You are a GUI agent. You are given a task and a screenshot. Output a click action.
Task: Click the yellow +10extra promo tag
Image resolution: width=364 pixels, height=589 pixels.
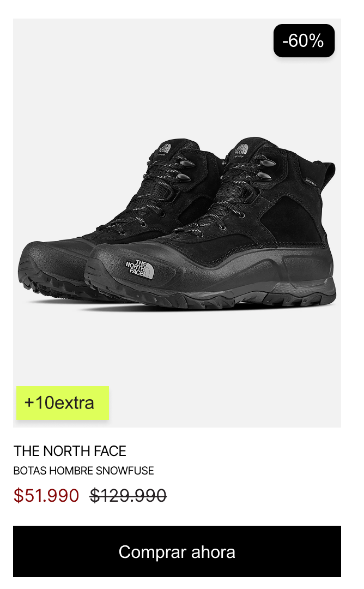coord(63,402)
